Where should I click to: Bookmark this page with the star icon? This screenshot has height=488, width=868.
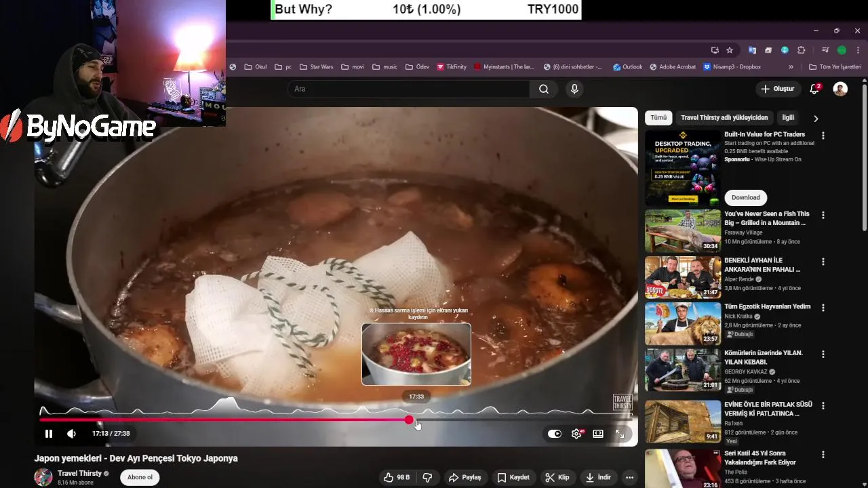click(730, 50)
